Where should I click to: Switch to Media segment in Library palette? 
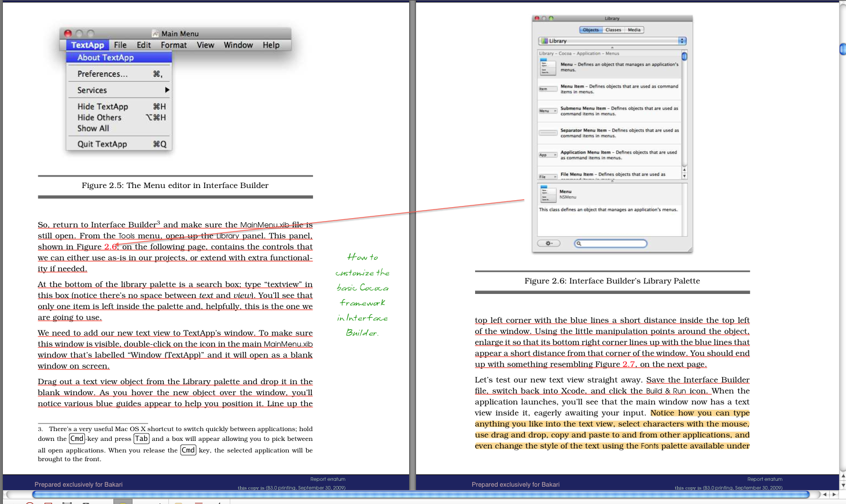(x=634, y=30)
